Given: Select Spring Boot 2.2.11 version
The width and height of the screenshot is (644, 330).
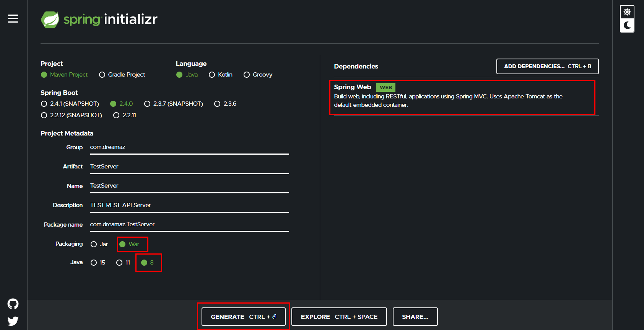Looking at the screenshot, I should pos(125,115).
